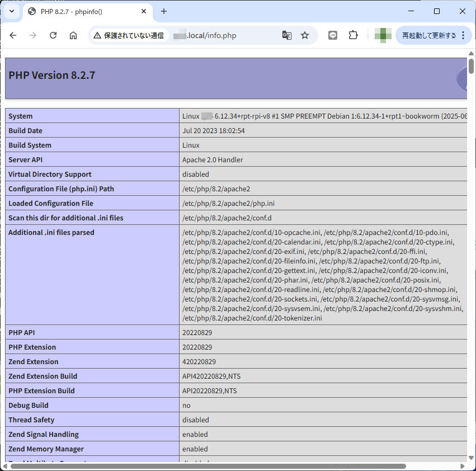Click the API20220829,NTS value
The image size is (476, 471).
point(209,391)
